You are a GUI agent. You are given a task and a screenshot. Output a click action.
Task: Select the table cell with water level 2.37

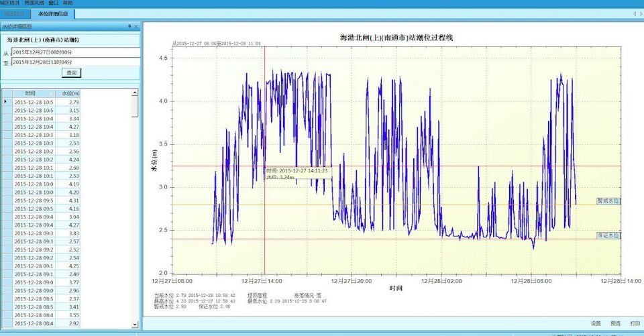[x=68, y=299]
